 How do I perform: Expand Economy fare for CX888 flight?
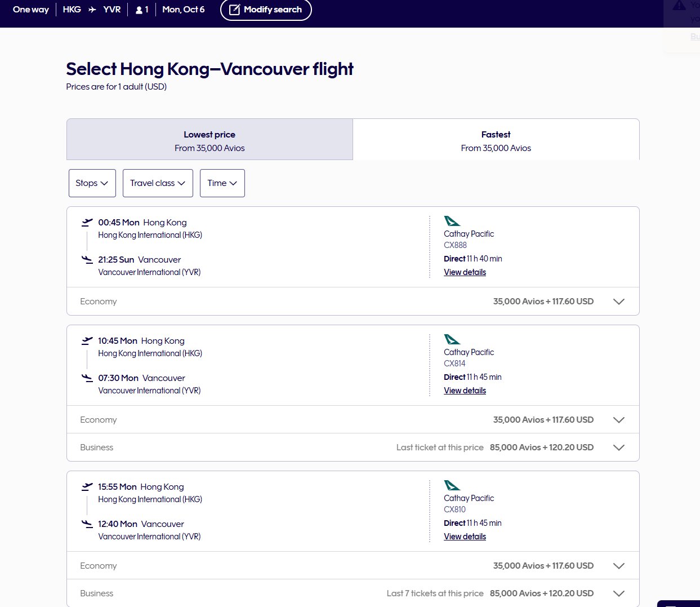(x=618, y=302)
